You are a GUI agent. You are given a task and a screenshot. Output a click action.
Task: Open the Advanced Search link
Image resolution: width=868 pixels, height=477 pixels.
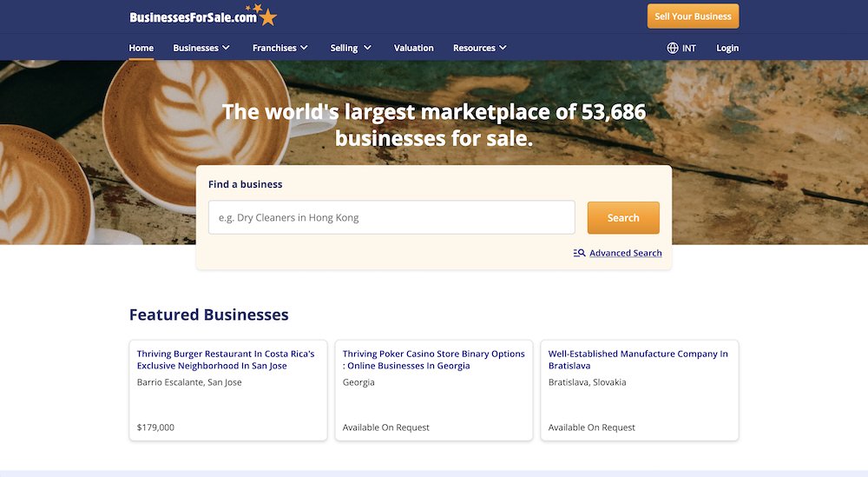pos(626,253)
